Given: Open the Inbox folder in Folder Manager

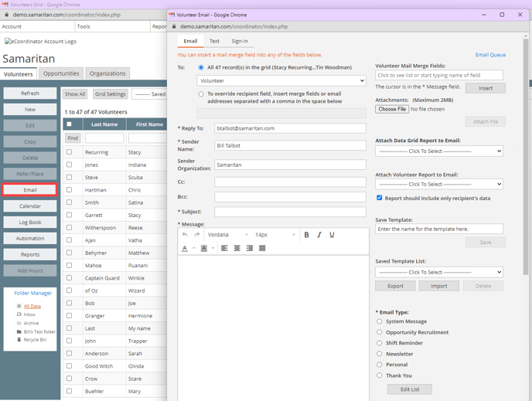Looking at the screenshot, I should coord(29,314).
